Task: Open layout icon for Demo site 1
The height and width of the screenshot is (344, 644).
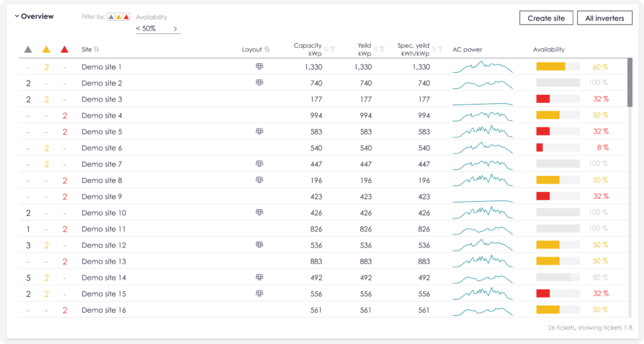Action: pyautogui.click(x=259, y=67)
